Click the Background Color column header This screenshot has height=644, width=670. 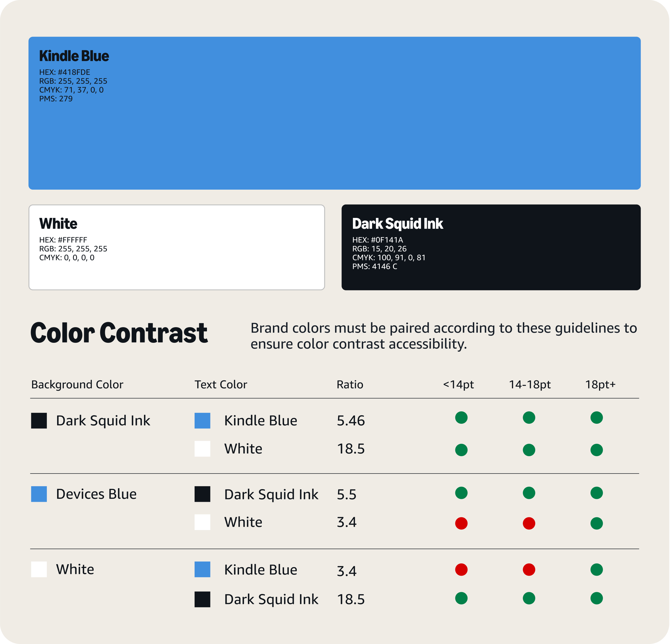(x=77, y=385)
